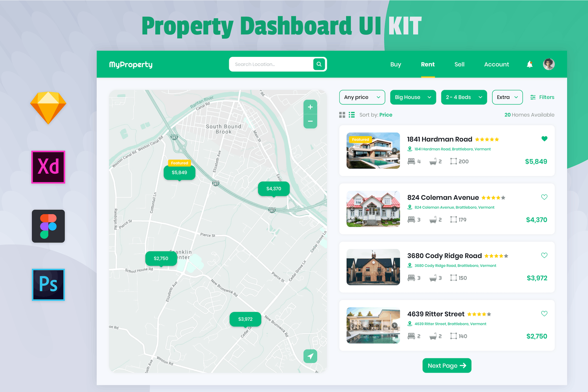The width and height of the screenshot is (588, 392).
Task: Open the Any price dropdown
Action: click(362, 97)
